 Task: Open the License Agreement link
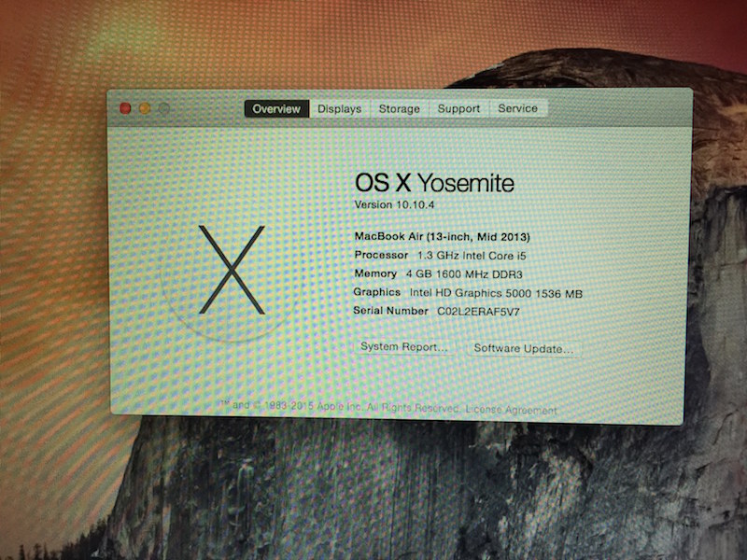click(511, 410)
